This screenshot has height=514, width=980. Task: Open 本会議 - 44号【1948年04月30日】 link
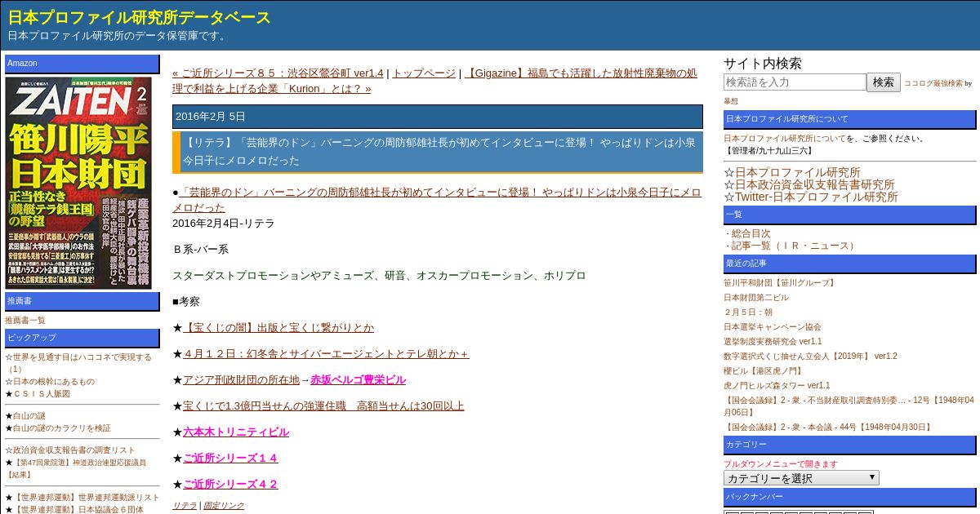click(828, 428)
